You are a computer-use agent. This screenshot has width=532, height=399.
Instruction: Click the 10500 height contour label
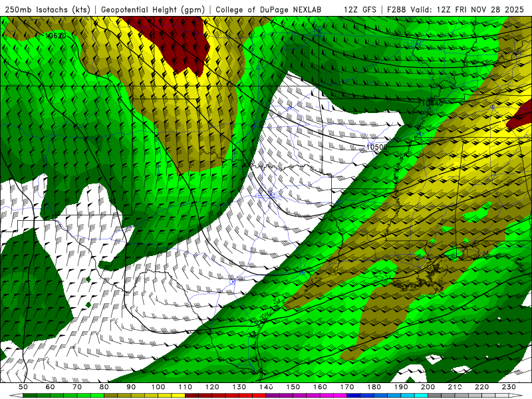point(376,147)
